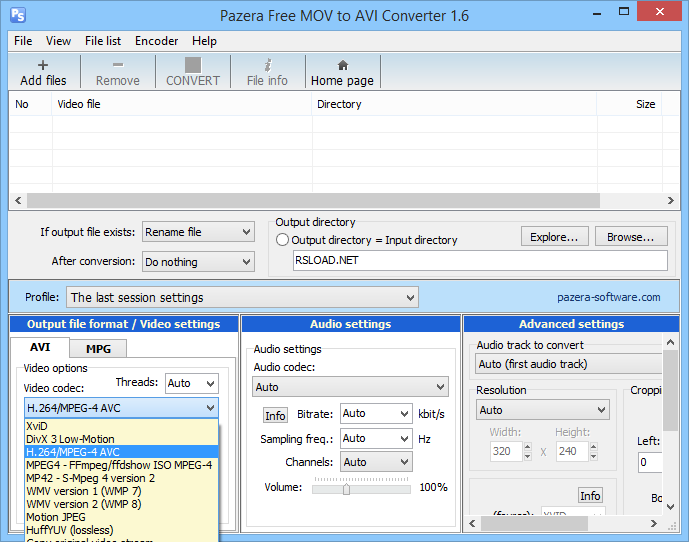Viewport: 689px width, 542px height.
Task: Click the Info button in Advanced settings
Action: 590,496
